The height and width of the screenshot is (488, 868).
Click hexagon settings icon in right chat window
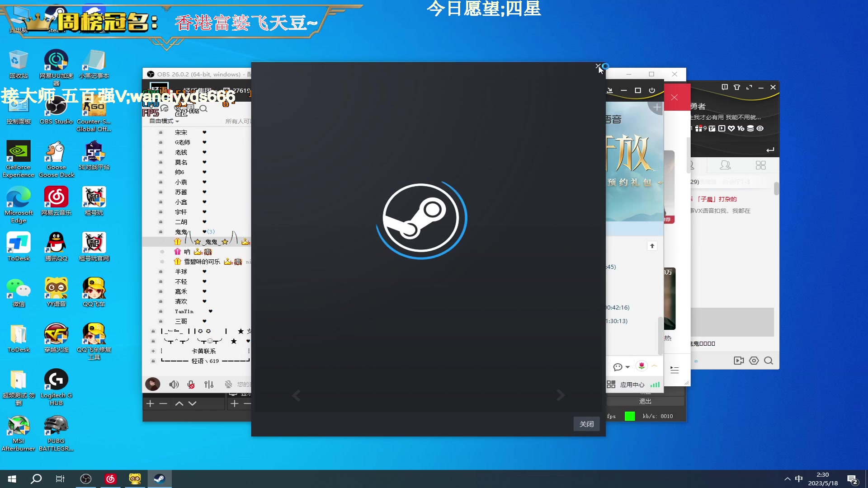754,361
